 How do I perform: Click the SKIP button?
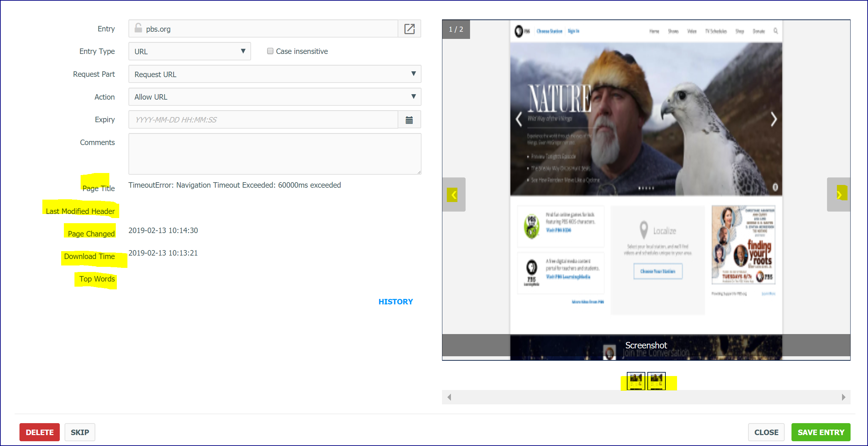[x=80, y=432]
